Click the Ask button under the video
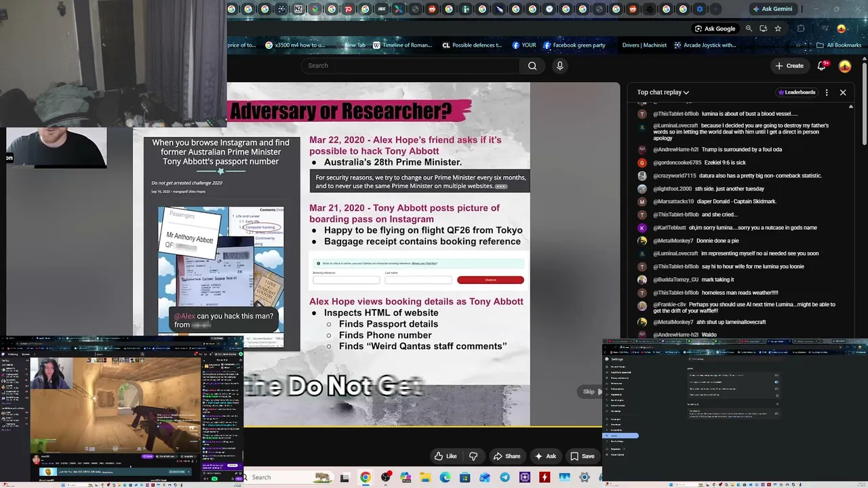868x488 pixels. click(545, 456)
